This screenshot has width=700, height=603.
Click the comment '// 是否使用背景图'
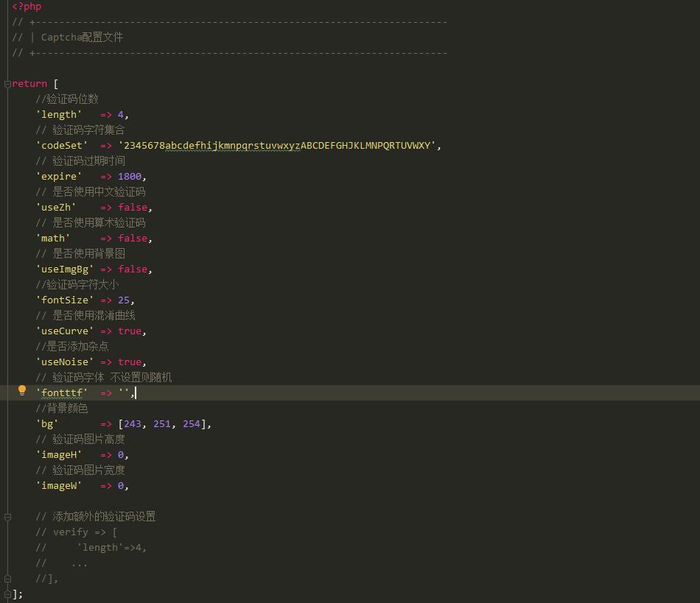pos(80,254)
